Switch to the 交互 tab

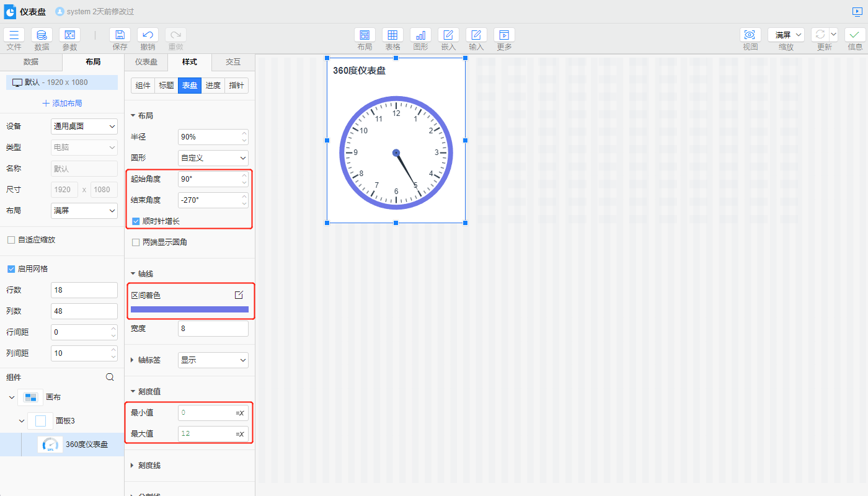point(233,62)
